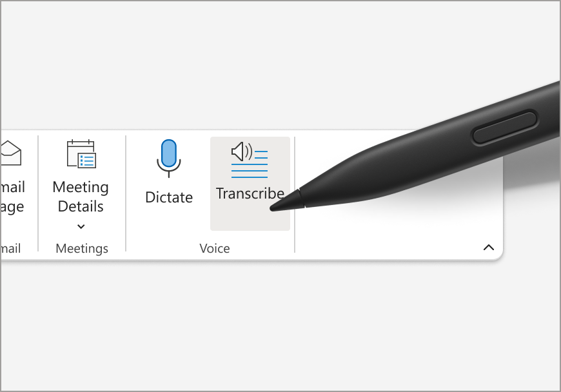Click the separator between Meetings and Voice groups
This screenshot has height=392, width=561.
[126, 193]
